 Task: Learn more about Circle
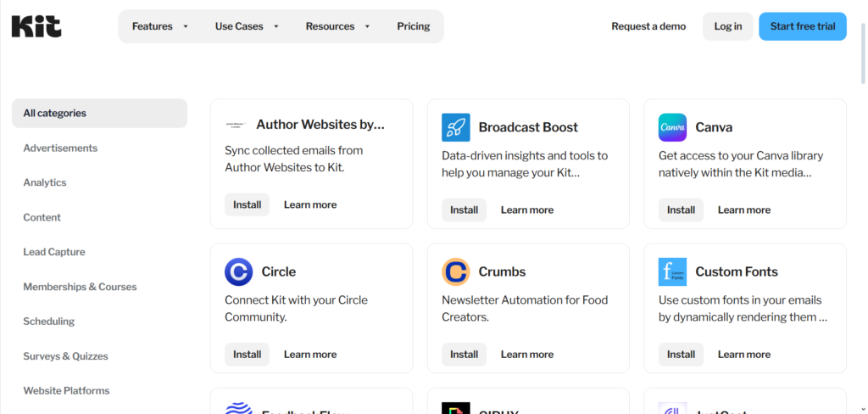point(310,354)
